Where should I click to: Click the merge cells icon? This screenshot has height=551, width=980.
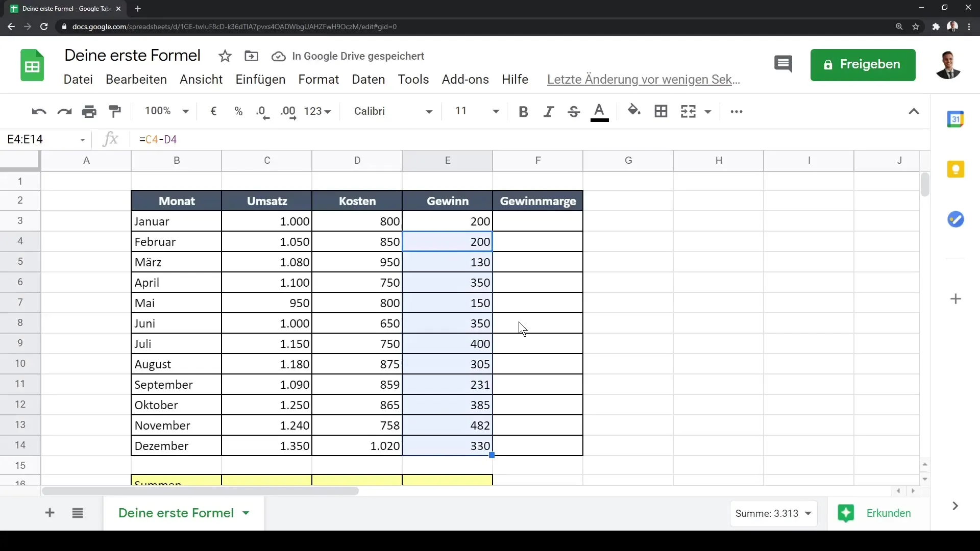point(688,111)
